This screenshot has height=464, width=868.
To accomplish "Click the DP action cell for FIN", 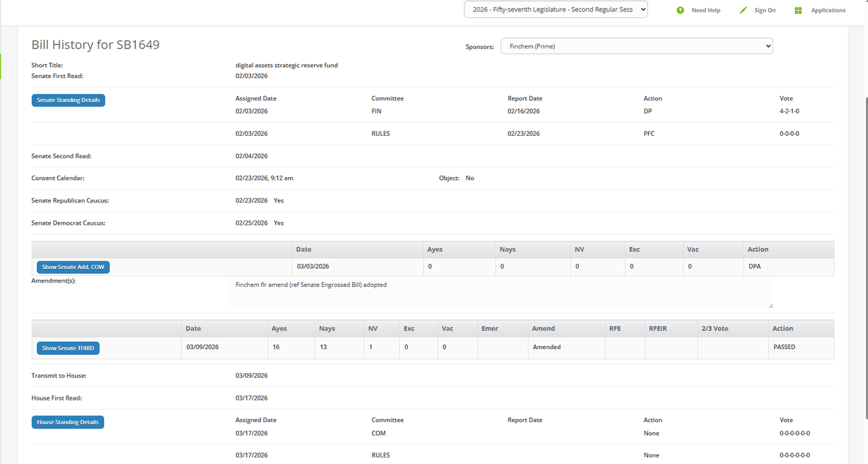I will (x=647, y=111).
